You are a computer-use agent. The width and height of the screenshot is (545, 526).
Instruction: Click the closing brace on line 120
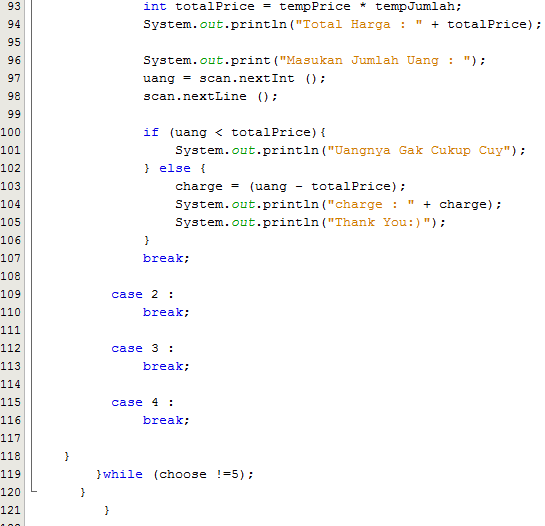pyautogui.click(x=82, y=493)
